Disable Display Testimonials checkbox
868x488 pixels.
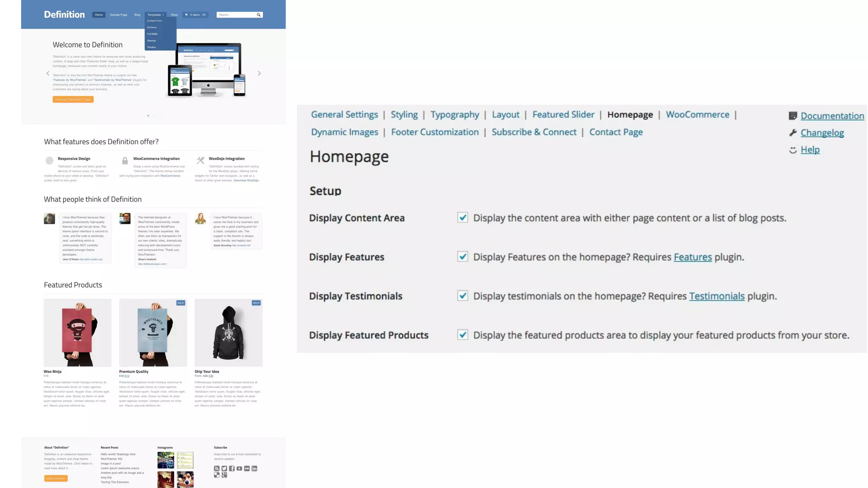462,296
